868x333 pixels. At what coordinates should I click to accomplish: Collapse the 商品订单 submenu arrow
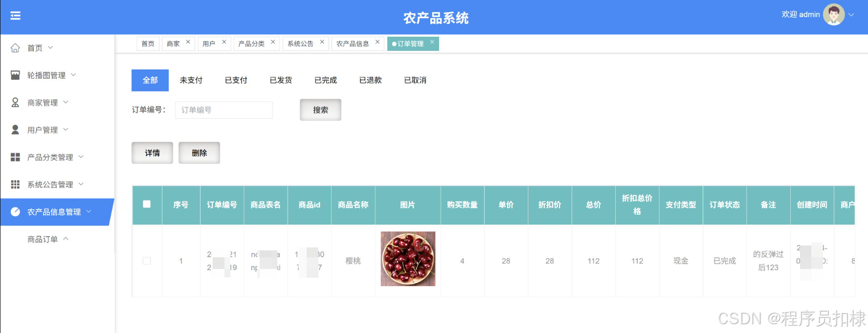click(x=66, y=239)
